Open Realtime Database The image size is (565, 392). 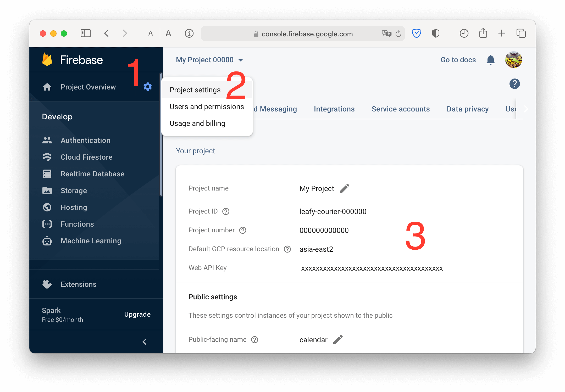pos(92,174)
